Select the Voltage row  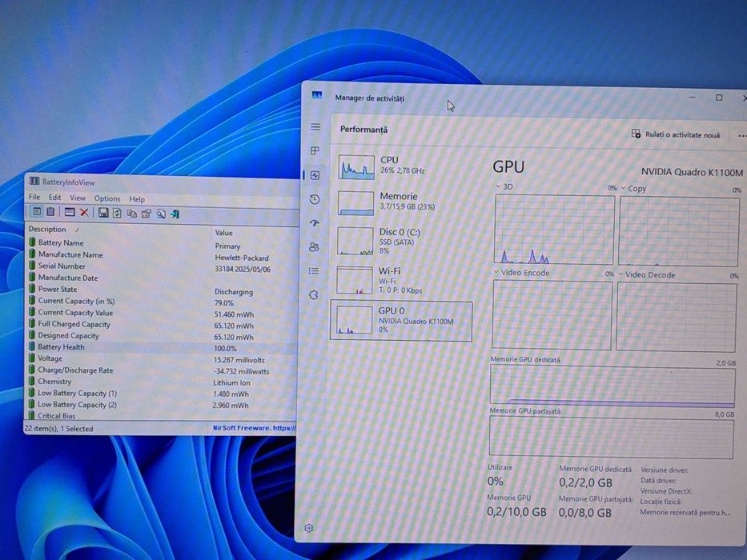coord(162,358)
